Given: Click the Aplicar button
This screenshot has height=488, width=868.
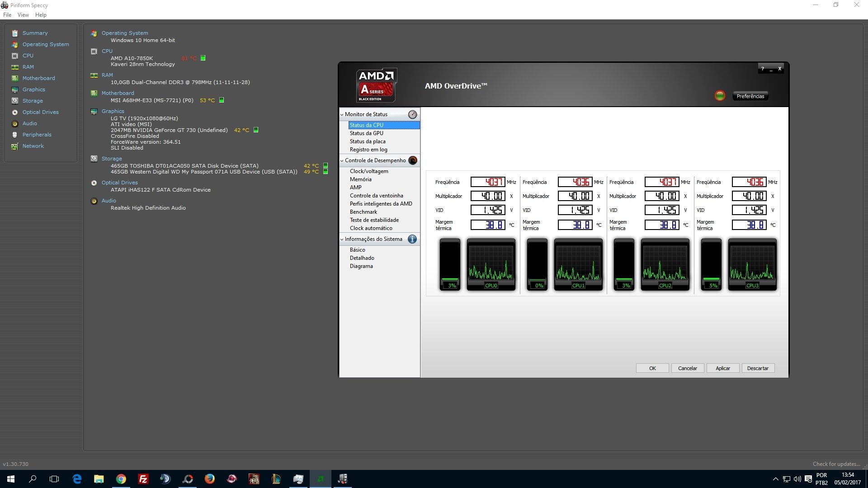Looking at the screenshot, I should 723,368.
